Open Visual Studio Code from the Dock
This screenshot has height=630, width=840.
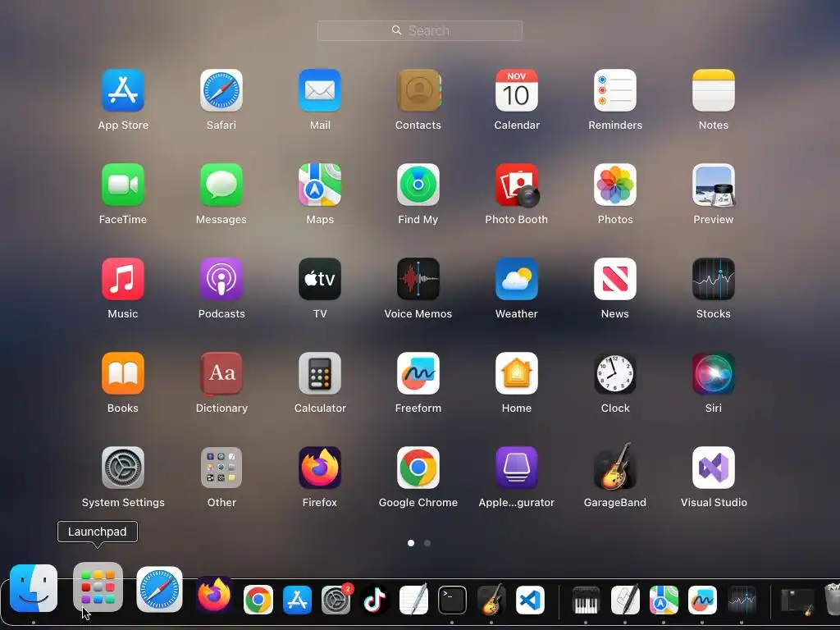pos(531,600)
